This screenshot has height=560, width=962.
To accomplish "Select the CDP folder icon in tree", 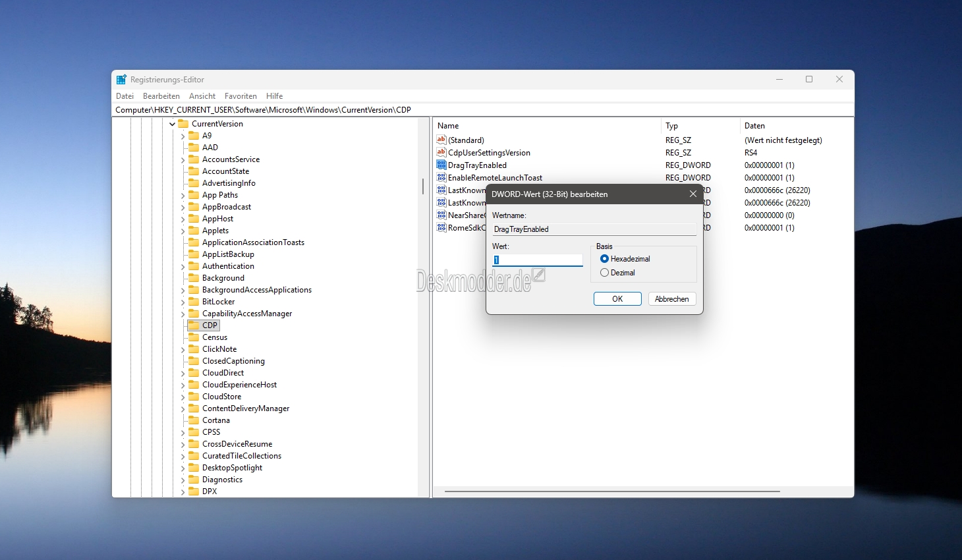I will (x=194, y=325).
